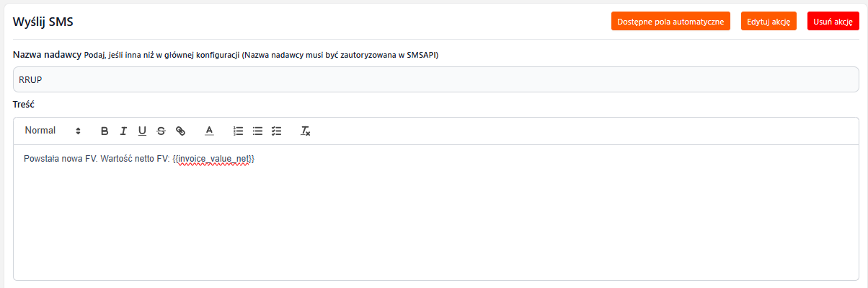Click the Edytuj akcję button
This screenshot has height=288, width=868.
coord(769,22)
